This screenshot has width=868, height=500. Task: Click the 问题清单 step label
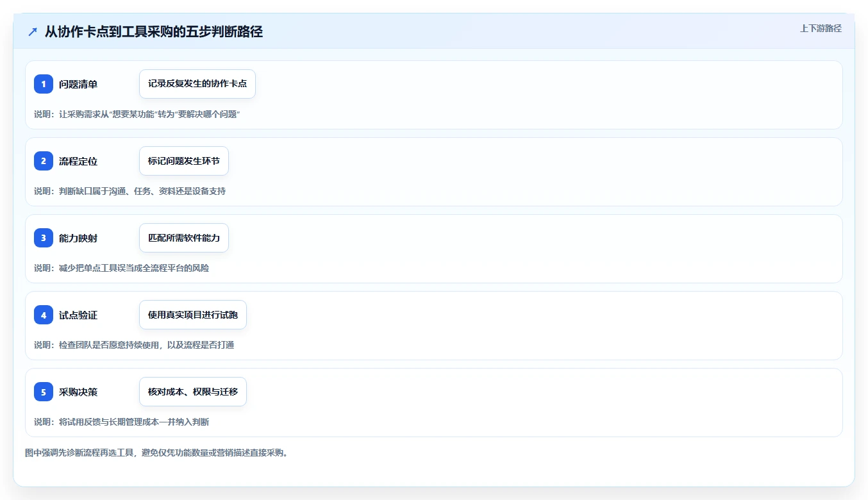(x=78, y=84)
